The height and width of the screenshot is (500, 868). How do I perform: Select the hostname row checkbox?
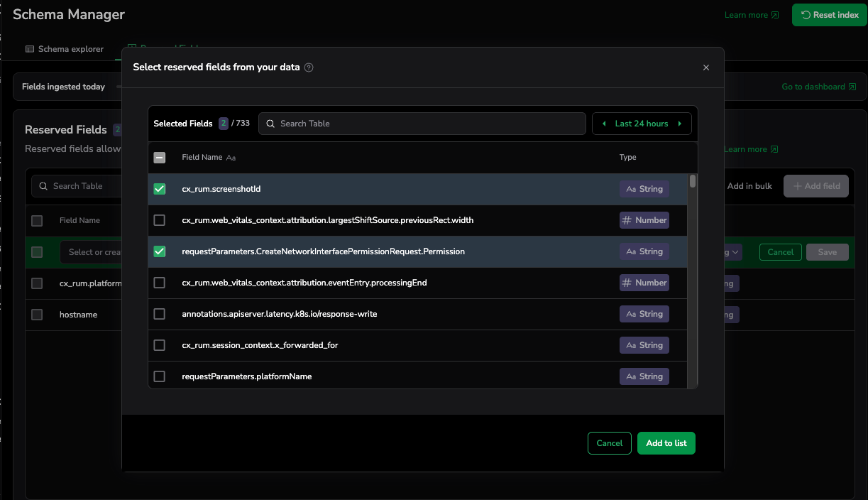(x=37, y=315)
